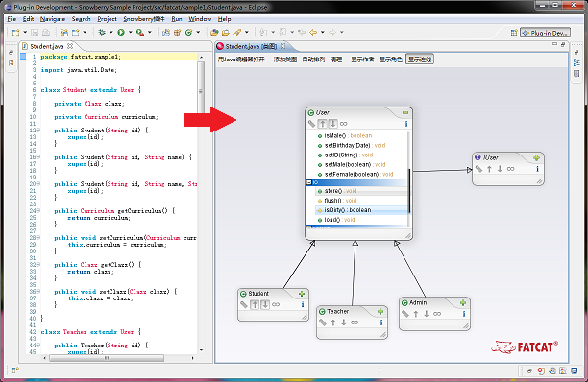Toggle the down arrow in Student node
588x382 pixels.
[265, 304]
